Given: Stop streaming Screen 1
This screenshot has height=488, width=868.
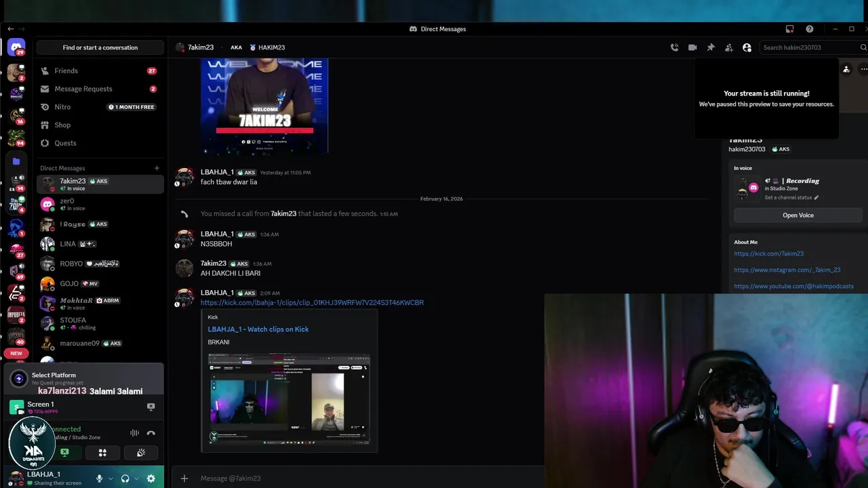Looking at the screenshot, I should click(151, 407).
